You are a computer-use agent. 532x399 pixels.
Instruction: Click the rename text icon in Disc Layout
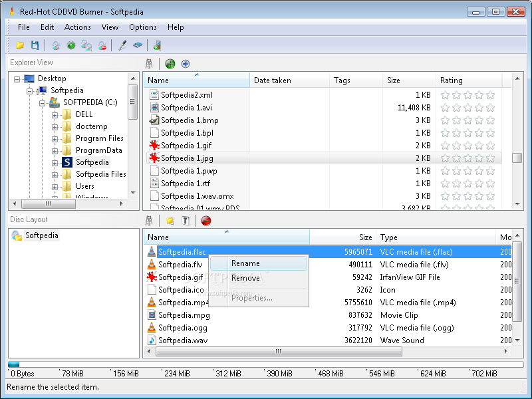(x=186, y=221)
